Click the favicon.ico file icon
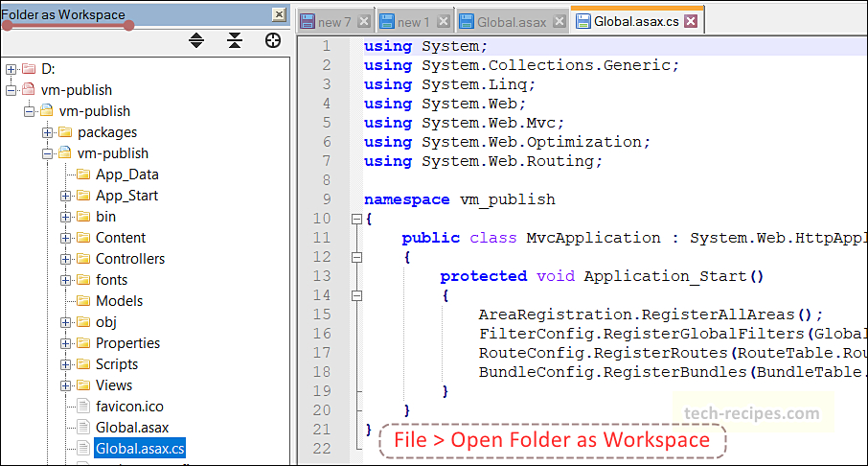 click(x=83, y=407)
